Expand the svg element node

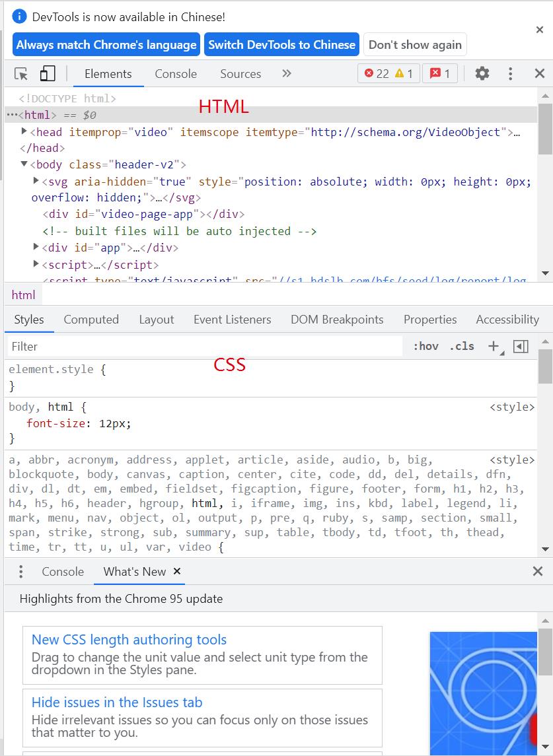36,181
